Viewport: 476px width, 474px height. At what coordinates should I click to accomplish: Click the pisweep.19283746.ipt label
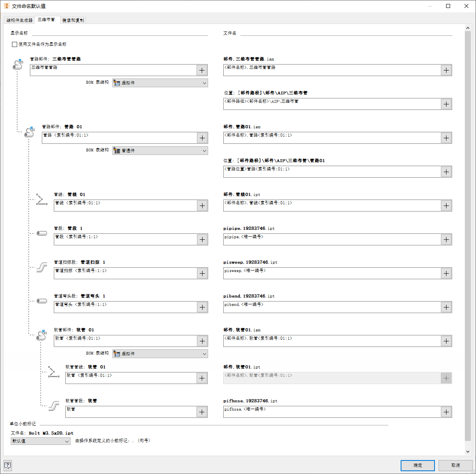(250, 262)
